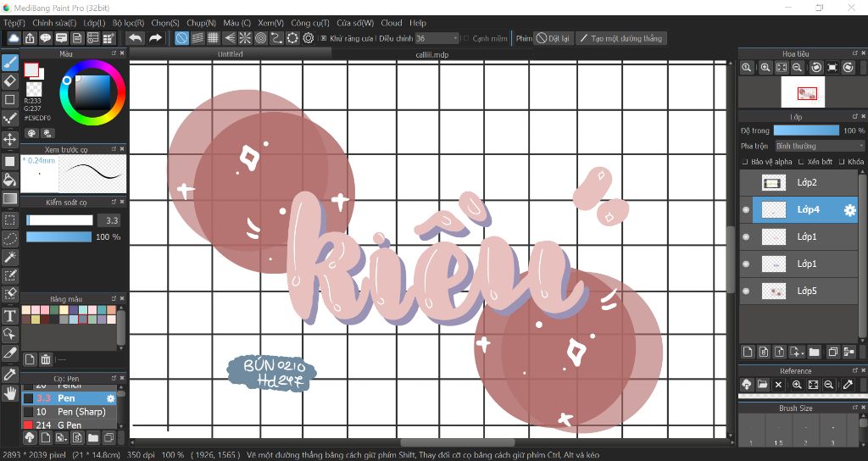Adjust the Độ trong opacity slider
Viewport: 868px width, 461px height.
point(806,131)
